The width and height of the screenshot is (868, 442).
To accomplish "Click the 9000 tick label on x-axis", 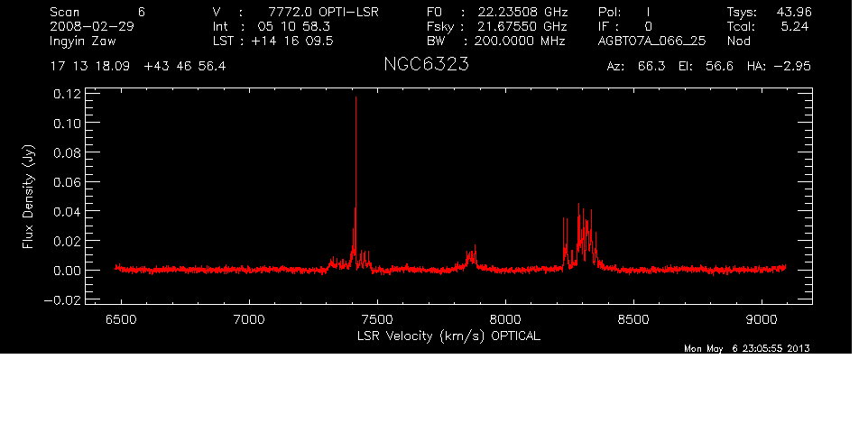I will (762, 319).
